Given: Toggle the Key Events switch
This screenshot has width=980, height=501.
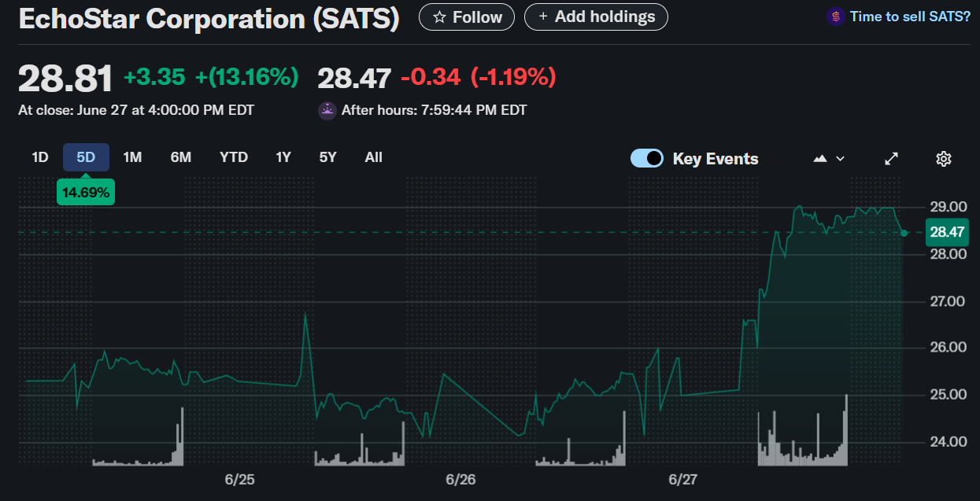Looking at the screenshot, I should tap(647, 158).
